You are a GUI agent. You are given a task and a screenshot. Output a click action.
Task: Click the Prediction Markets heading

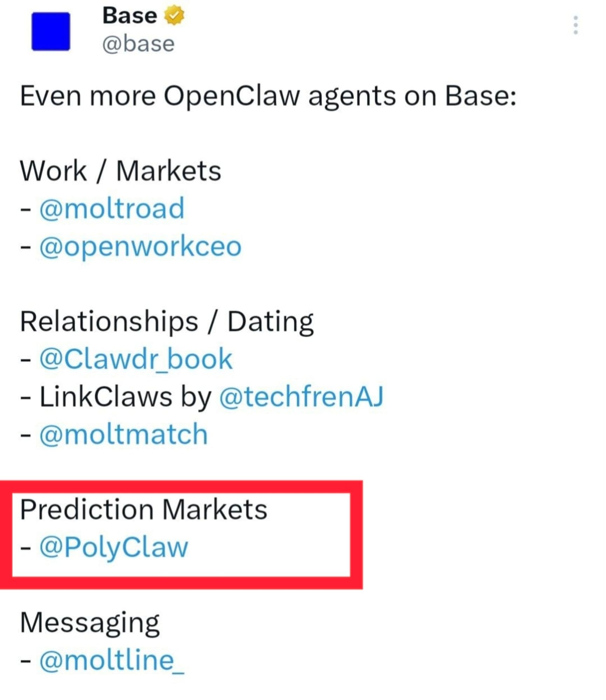(144, 509)
